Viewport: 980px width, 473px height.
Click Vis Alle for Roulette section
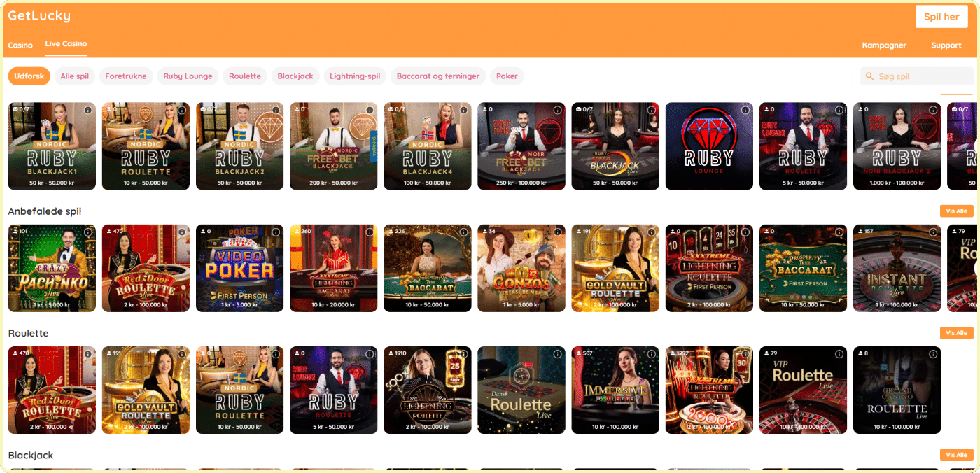pyautogui.click(x=956, y=333)
